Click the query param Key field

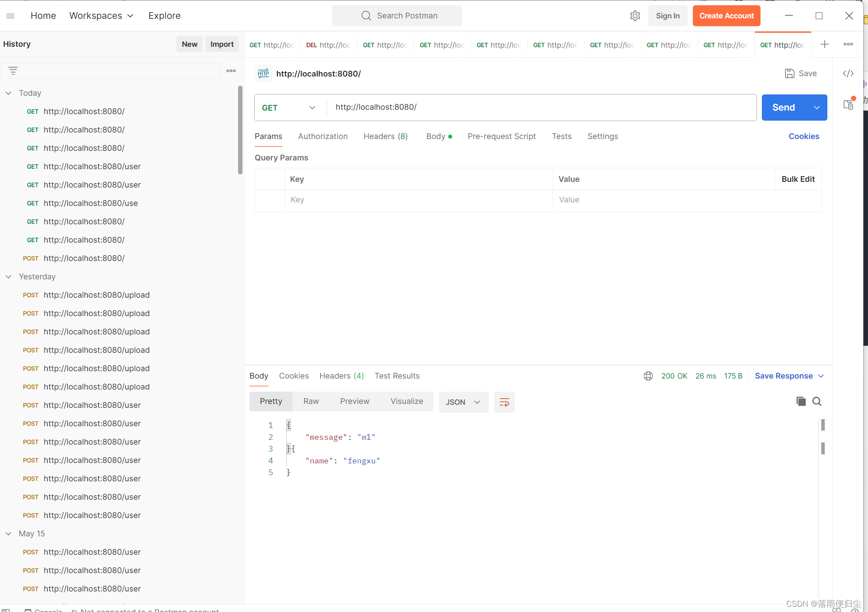(x=418, y=200)
